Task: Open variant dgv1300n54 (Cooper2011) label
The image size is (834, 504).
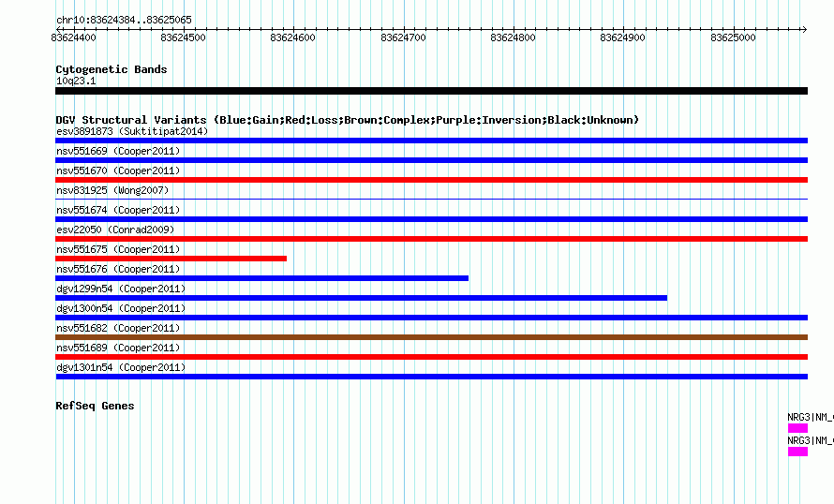Action: (x=121, y=308)
